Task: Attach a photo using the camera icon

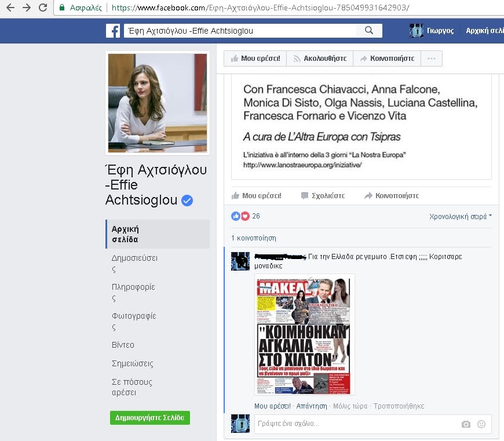Action: pos(466,424)
